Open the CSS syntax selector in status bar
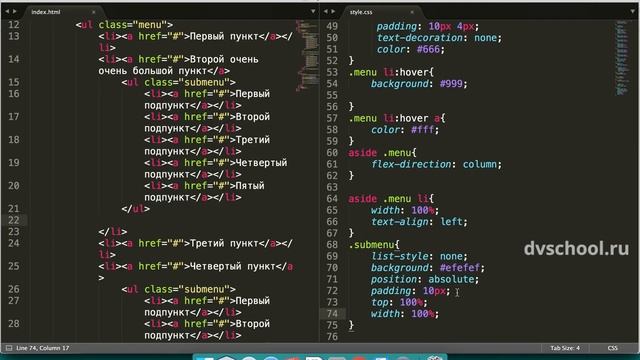Image resolution: width=640 pixels, height=360 pixels. pyautogui.click(x=612, y=348)
